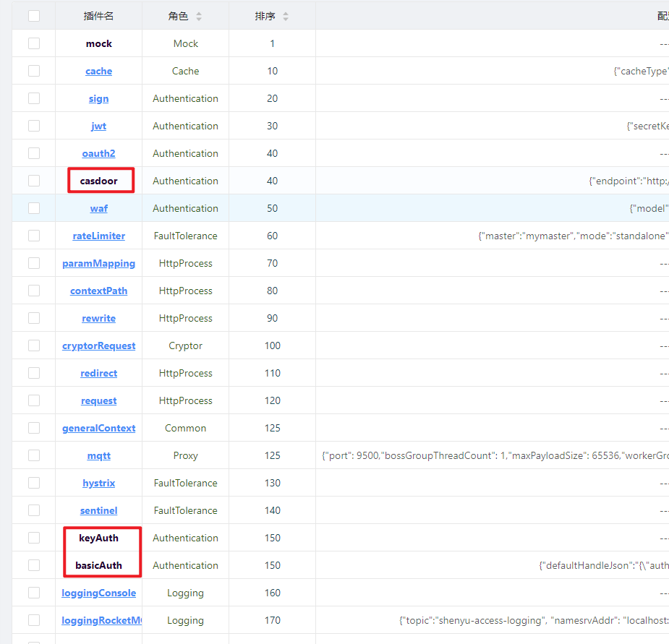Click the rateLimiter master config text
The height and width of the screenshot is (644, 669).
tap(573, 236)
